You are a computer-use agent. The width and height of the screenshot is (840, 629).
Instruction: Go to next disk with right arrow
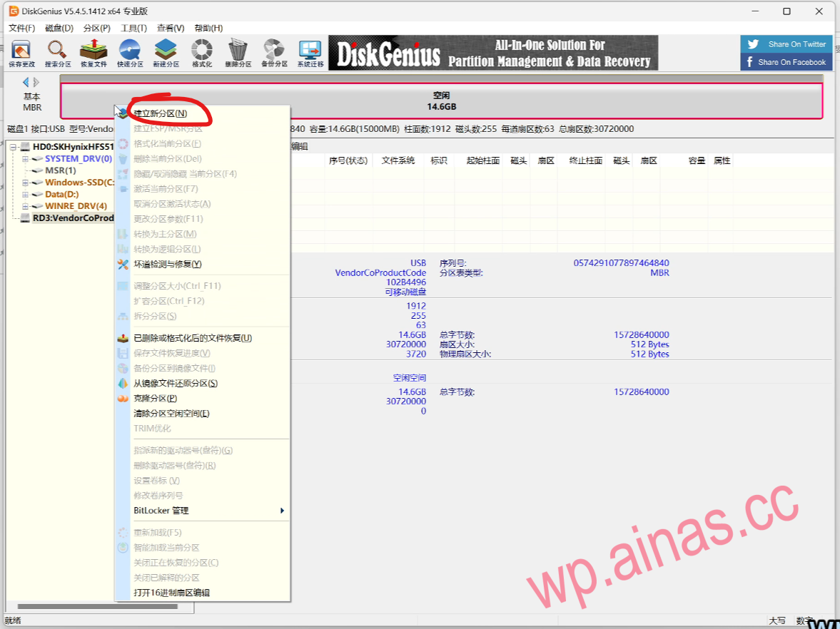click(36, 82)
